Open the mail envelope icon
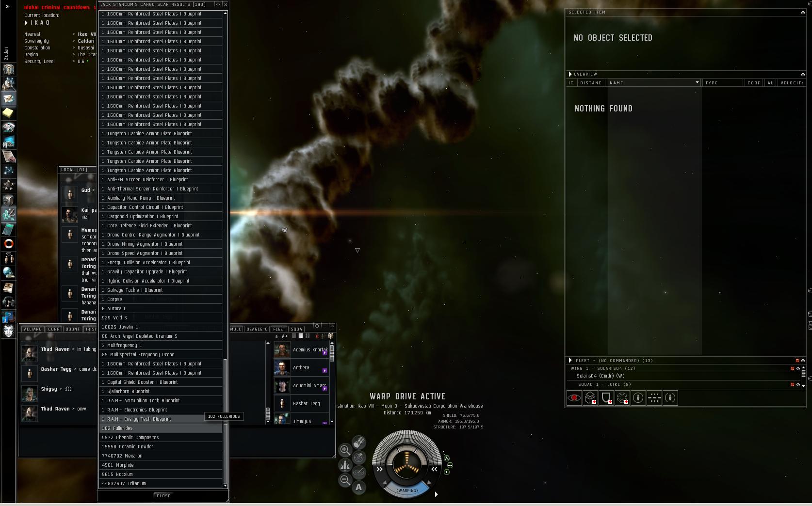 8,98
